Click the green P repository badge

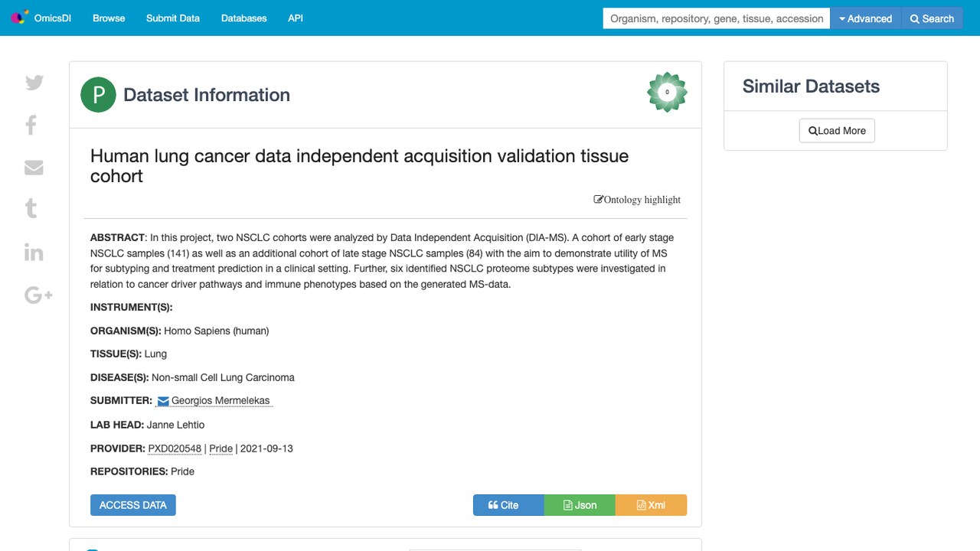click(x=98, y=95)
